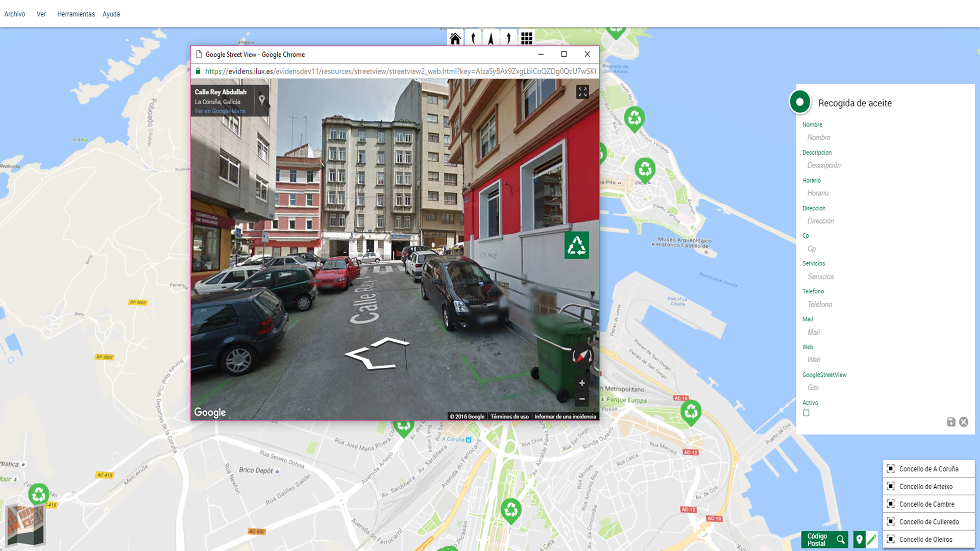The height and width of the screenshot is (551, 980).
Task: Open the Herramientas menu
Action: (76, 14)
